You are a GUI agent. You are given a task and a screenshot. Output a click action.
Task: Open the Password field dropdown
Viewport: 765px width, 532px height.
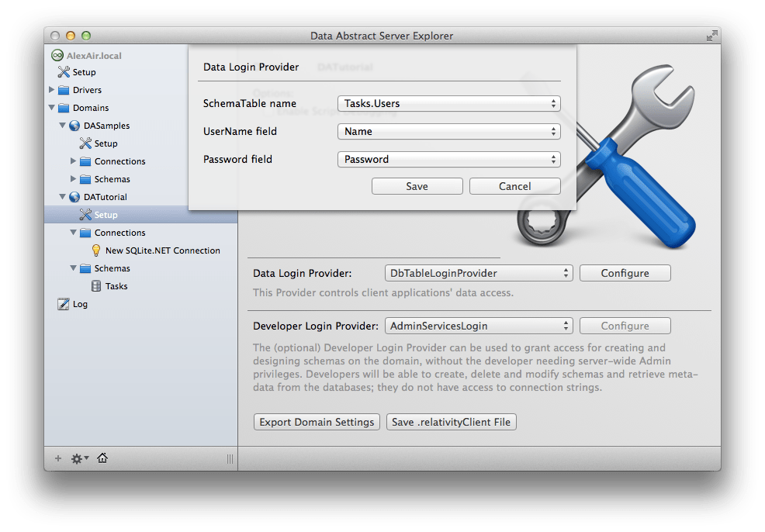[x=449, y=160]
